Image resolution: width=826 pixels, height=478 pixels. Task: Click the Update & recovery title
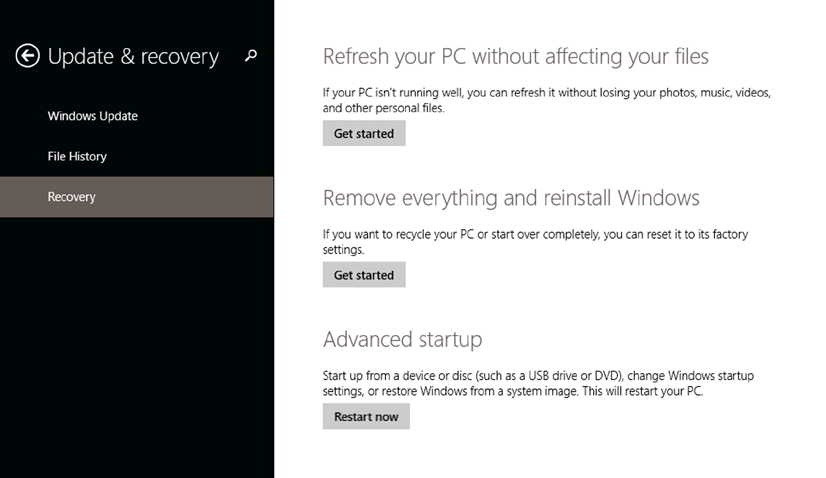coord(133,57)
